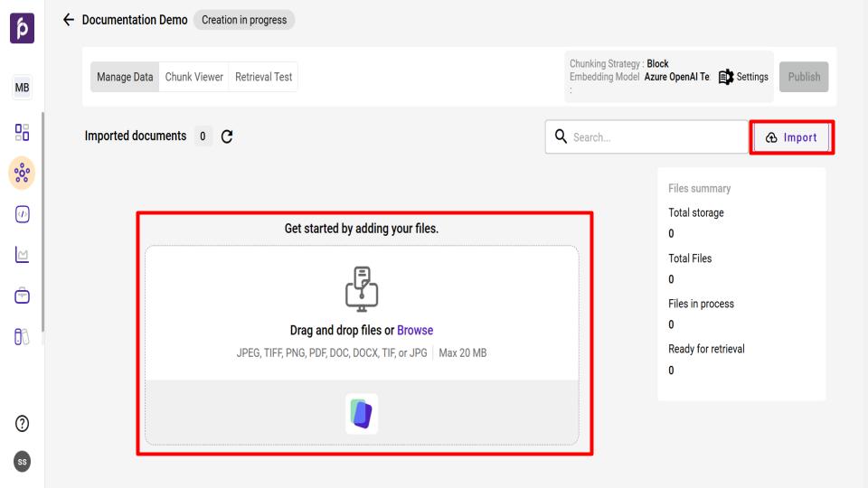This screenshot has width=868, height=488.
Task: Open the books library icon in sidebar
Action: pos(22,338)
